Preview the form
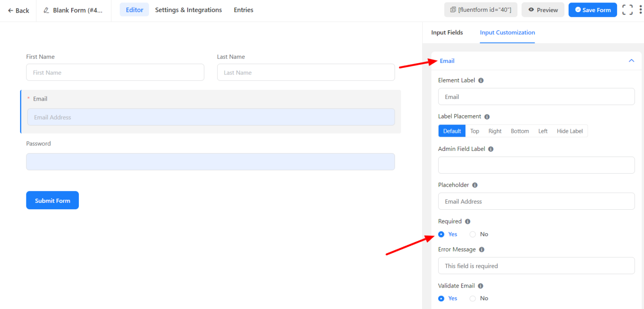The width and height of the screenshot is (644, 309). tap(543, 9)
